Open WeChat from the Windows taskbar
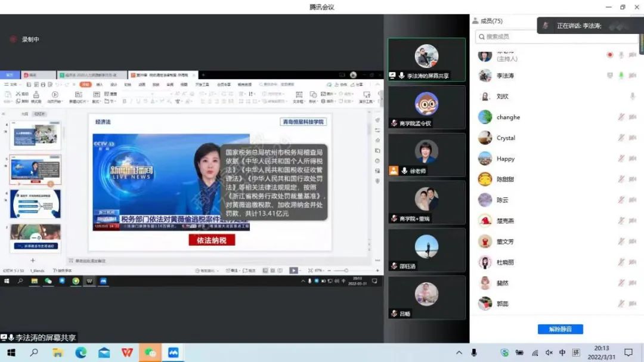 click(x=150, y=352)
